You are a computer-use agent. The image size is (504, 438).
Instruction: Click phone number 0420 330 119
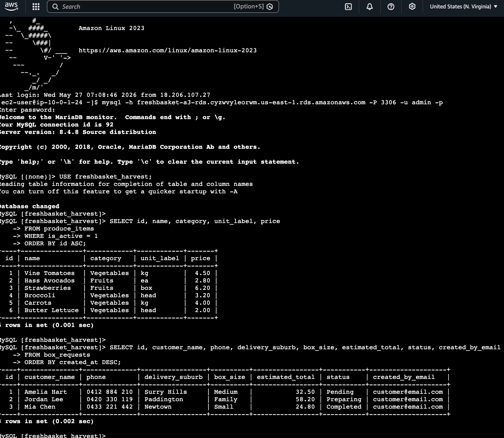tap(109, 399)
